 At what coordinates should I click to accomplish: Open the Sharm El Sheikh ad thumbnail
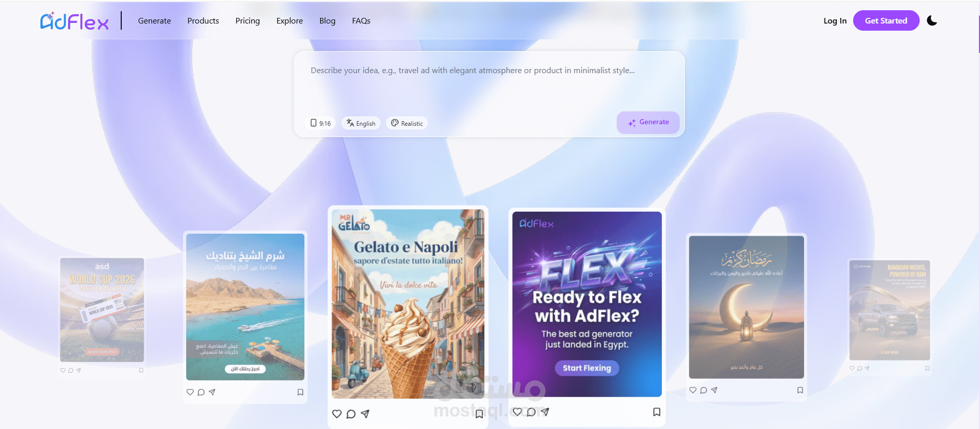click(245, 307)
